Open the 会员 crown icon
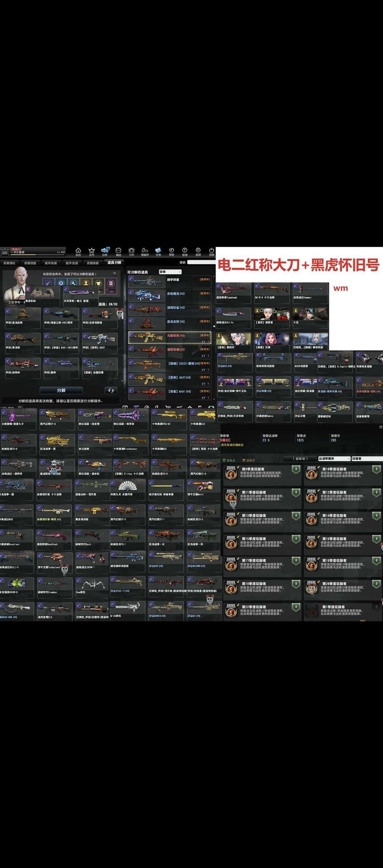This screenshot has height=868, width=383. [91, 251]
